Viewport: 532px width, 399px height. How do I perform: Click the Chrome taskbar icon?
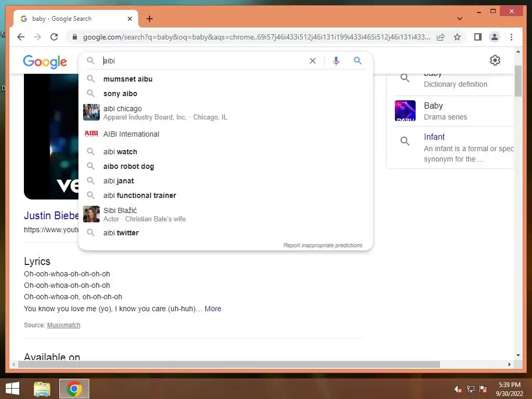point(74,389)
